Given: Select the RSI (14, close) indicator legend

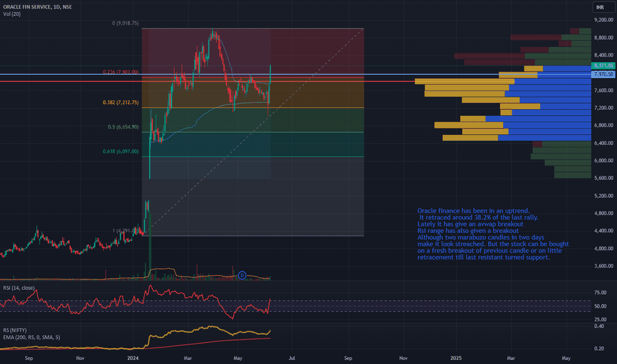Looking at the screenshot, I should pos(19,288).
